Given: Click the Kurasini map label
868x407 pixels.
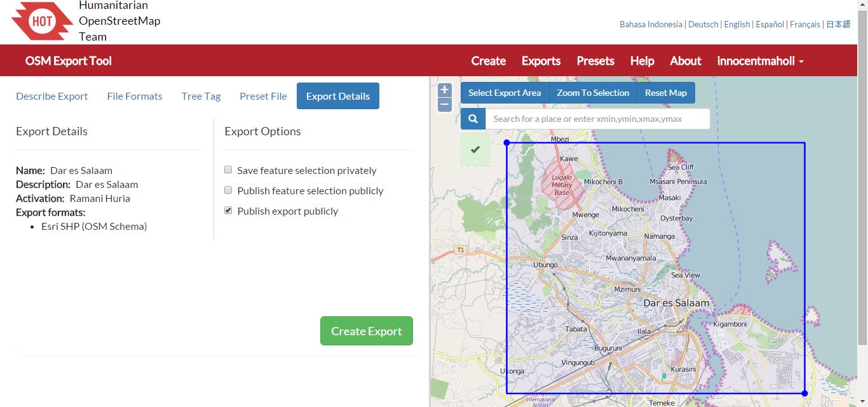Looking at the screenshot, I should (x=684, y=369).
